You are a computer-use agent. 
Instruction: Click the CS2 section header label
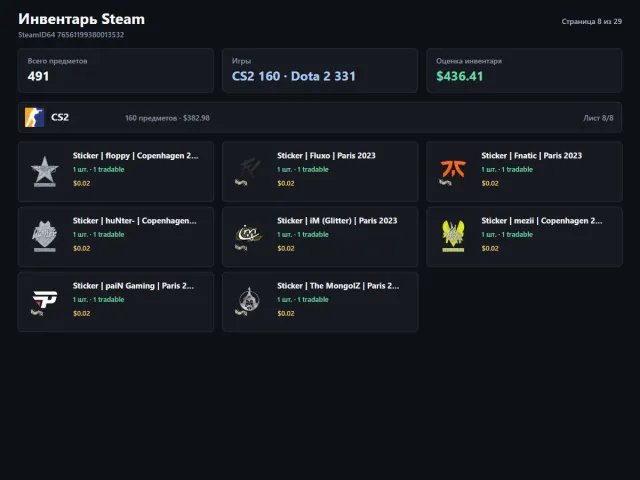pyautogui.click(x=60, y=118)
